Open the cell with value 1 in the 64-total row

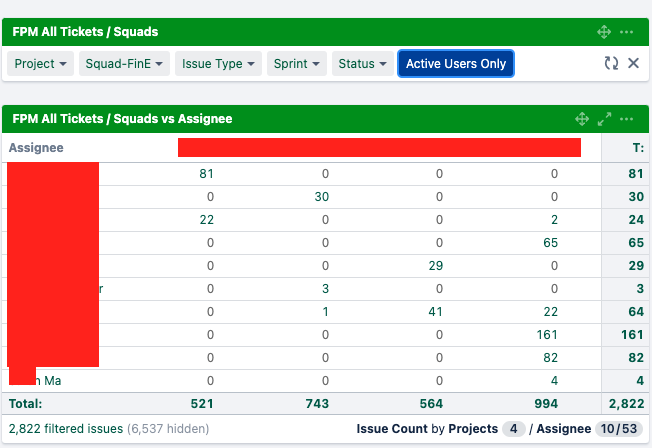pyautogui.click(x=325, y=312)
